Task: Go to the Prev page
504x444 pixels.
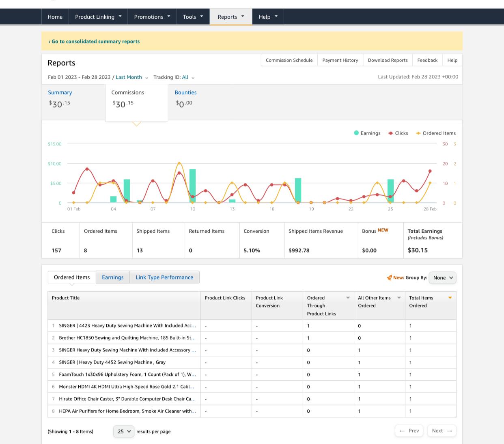Action: tap(409, 431)
